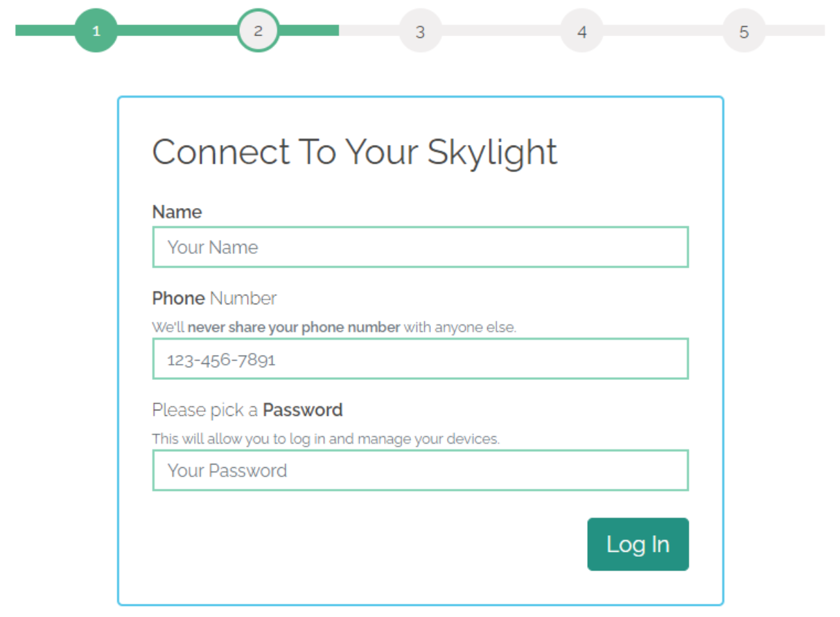This screenshot has width=840, height=617.
Task: Select step 2 circle in progress tracker
Action: point(258,31)
